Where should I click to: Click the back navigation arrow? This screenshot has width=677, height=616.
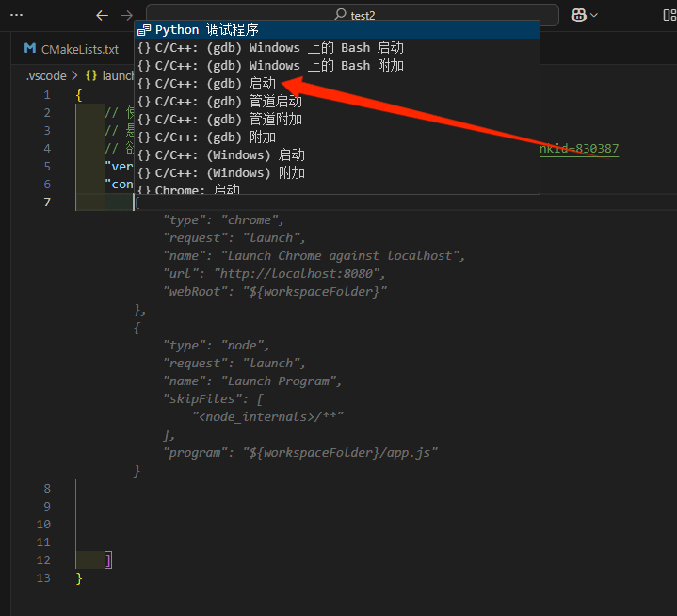tap(103, 15)
